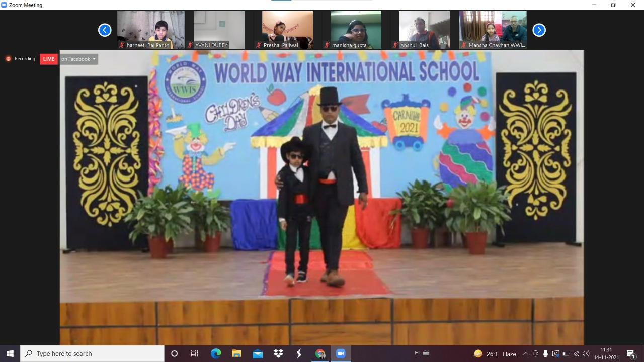The width and height of the screenshot is (644, 362).
Task: Open Task View on the taskbar
Action: point(195,353)
